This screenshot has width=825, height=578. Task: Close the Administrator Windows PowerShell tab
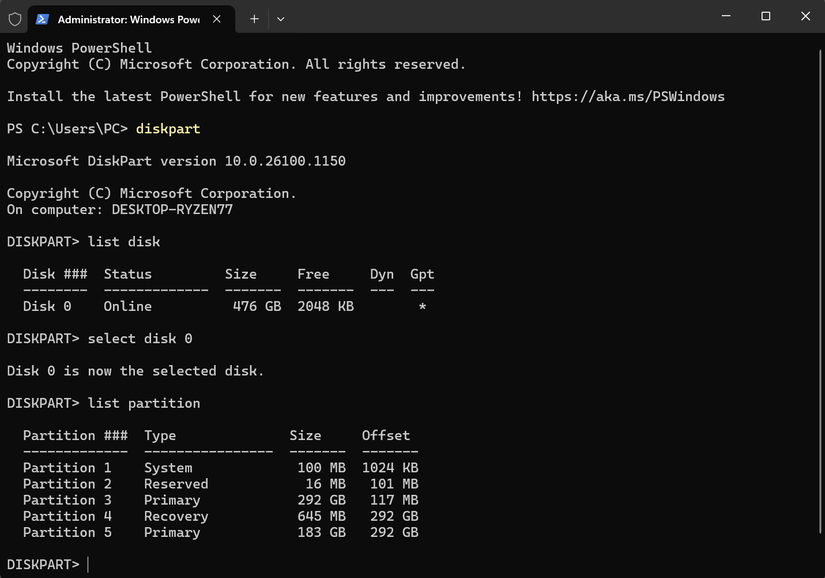(x=215, y=18)
